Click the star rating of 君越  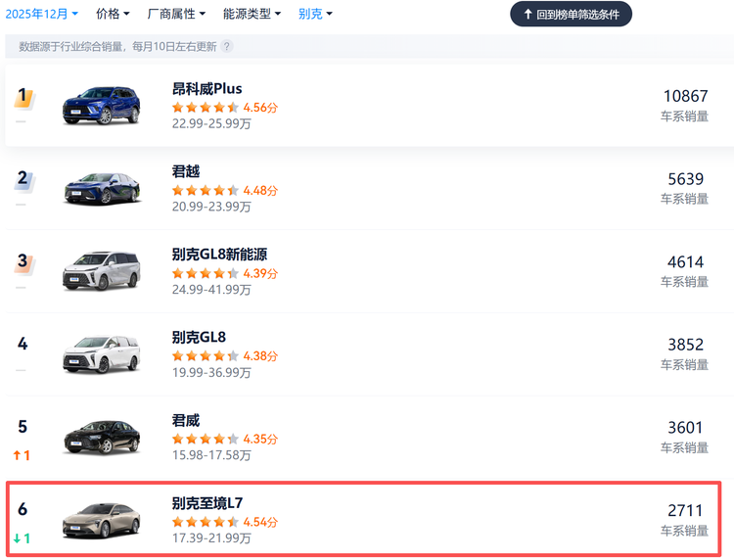206,190
